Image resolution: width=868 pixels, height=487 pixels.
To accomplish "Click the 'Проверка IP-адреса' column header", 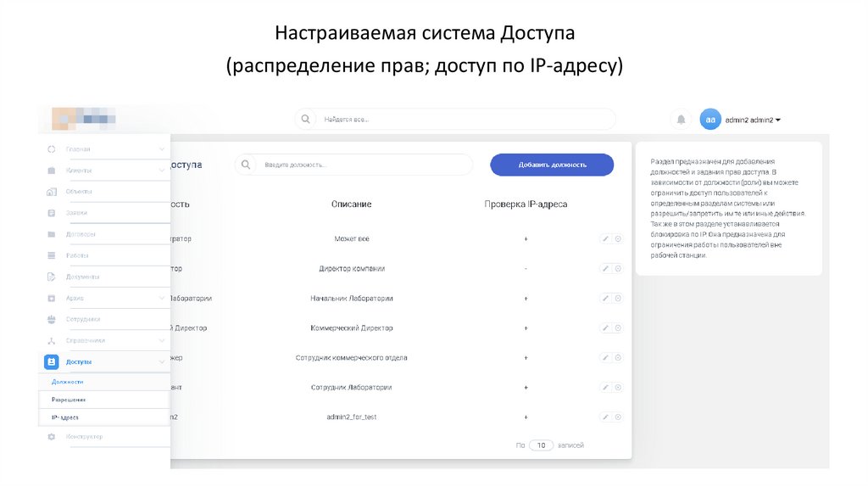I will [526, 204].
